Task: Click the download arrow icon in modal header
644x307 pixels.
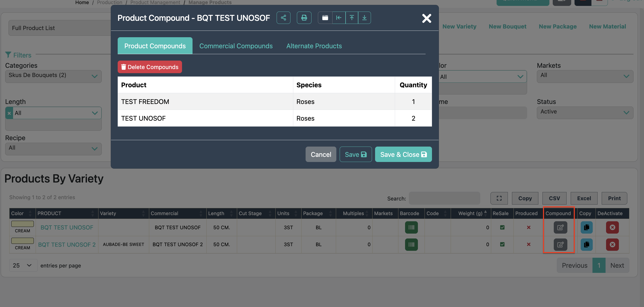Action: pyautogui.click(x=364, y=18)
